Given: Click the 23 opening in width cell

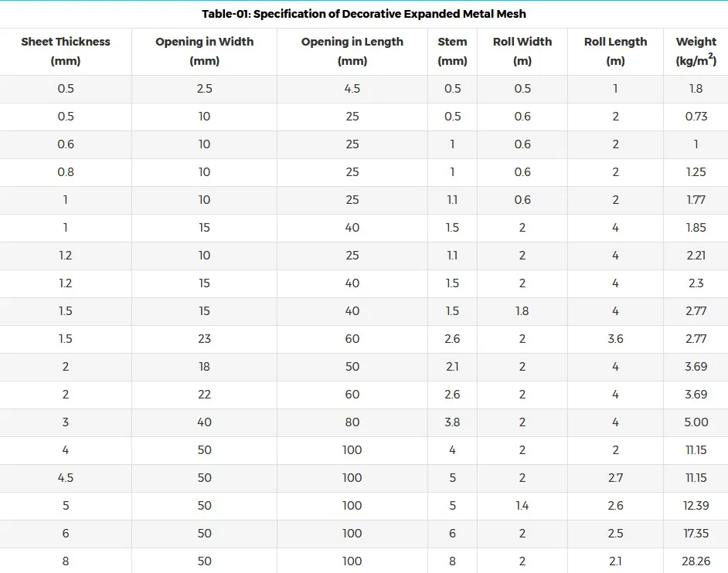Looking at the screenshot, I should click(x=204, y=339).
